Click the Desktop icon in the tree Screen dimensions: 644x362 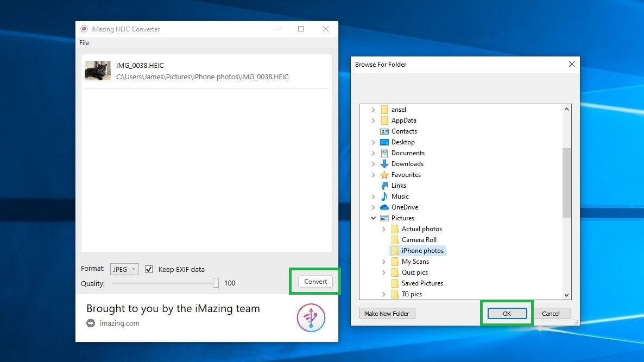[x=386, y=142]
